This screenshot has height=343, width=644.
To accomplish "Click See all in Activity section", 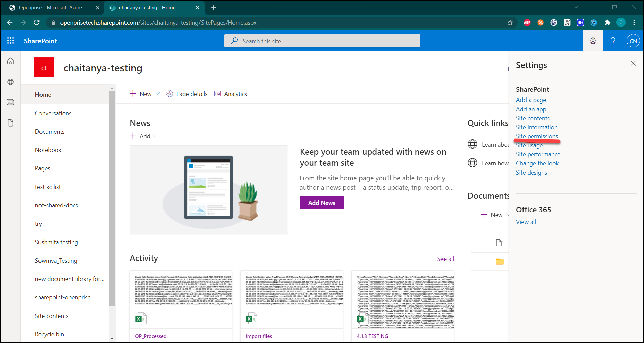I will (446, 259).
